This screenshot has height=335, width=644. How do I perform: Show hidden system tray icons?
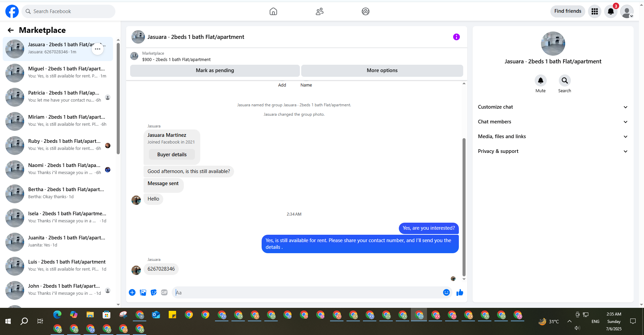[570, 321]
